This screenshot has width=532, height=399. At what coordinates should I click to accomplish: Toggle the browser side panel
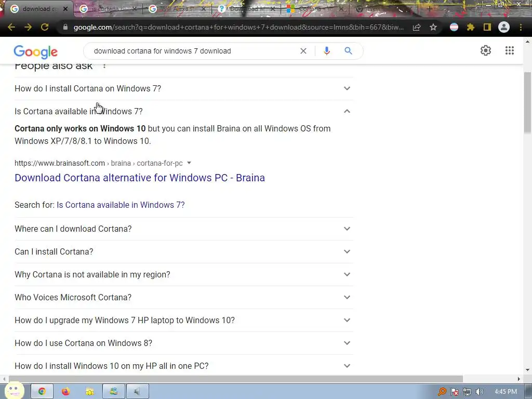[x=487, y=27]
